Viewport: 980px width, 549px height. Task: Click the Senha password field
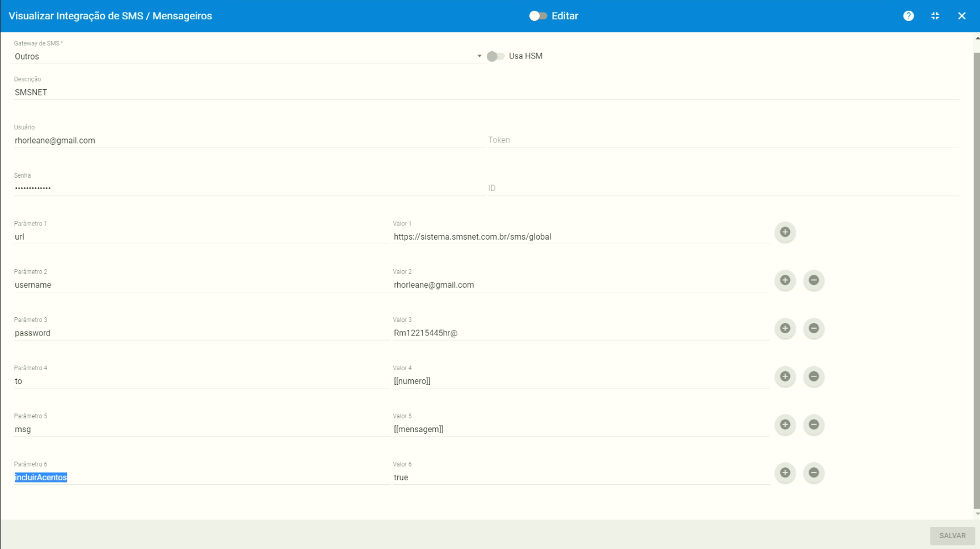(x=248, y=188)
